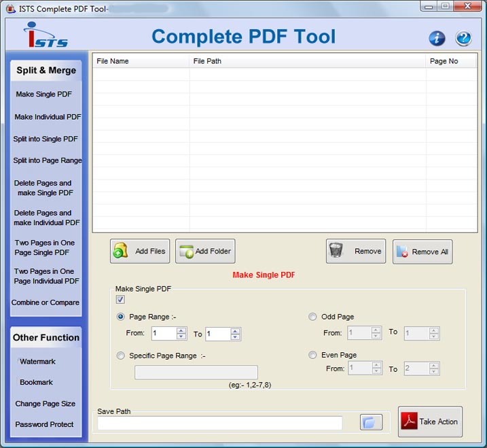Select the Specific Page Range option

pos(121,356)
